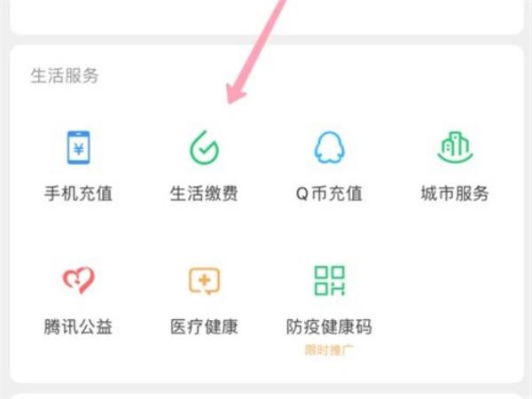This screenshot has width=532, height=399.
Task: Choose the 城市服务 text label
Action: 455,193
